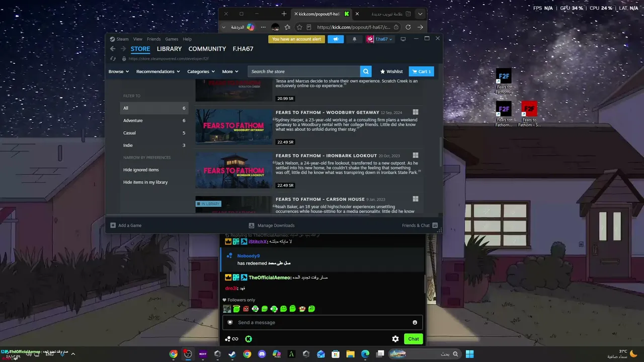Open Microsoft Edge from the taskbar
The width and height of the screenshot is (644, 362).
pyautogui.click(x=365, y=354)
